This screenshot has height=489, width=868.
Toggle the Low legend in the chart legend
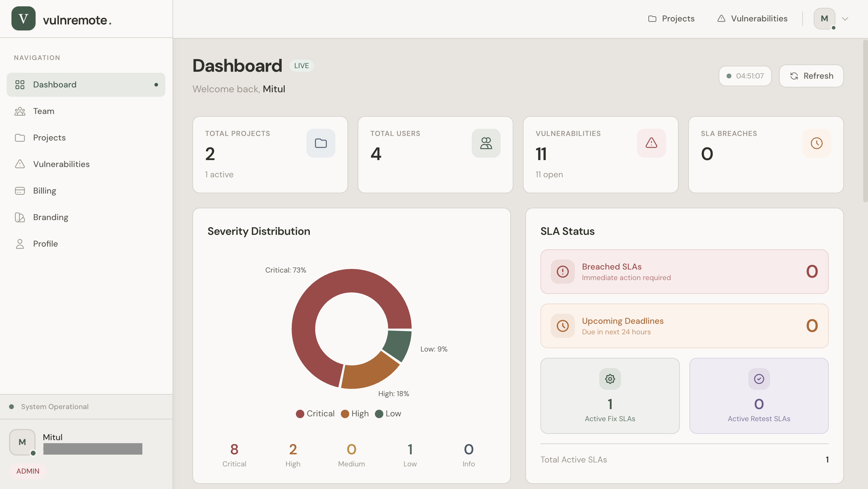388,414
